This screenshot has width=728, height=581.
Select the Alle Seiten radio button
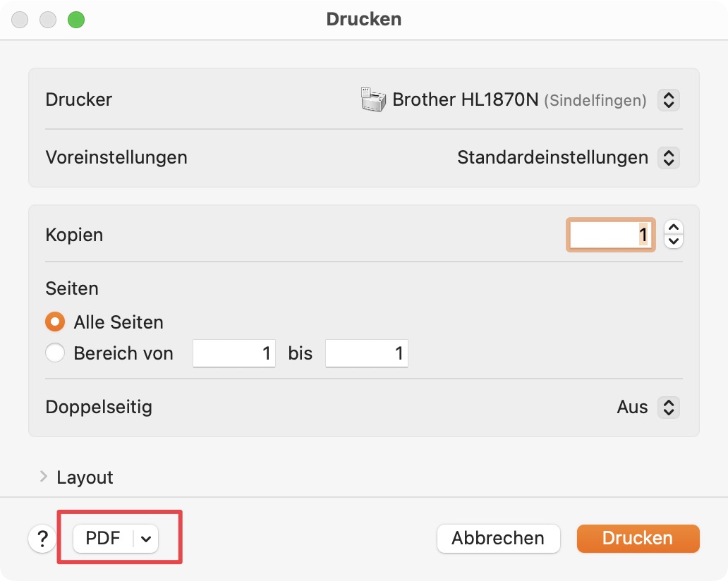coord(55,322)
